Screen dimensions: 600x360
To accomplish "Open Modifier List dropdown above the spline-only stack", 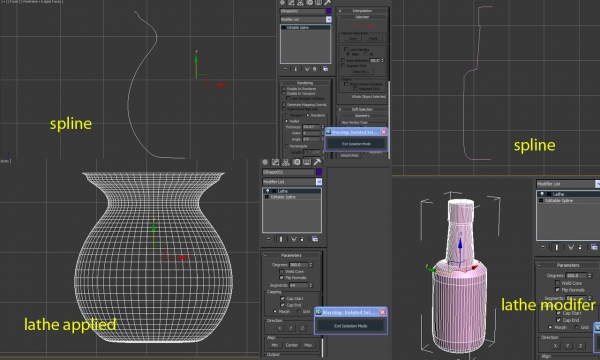I will click(329, 19).
